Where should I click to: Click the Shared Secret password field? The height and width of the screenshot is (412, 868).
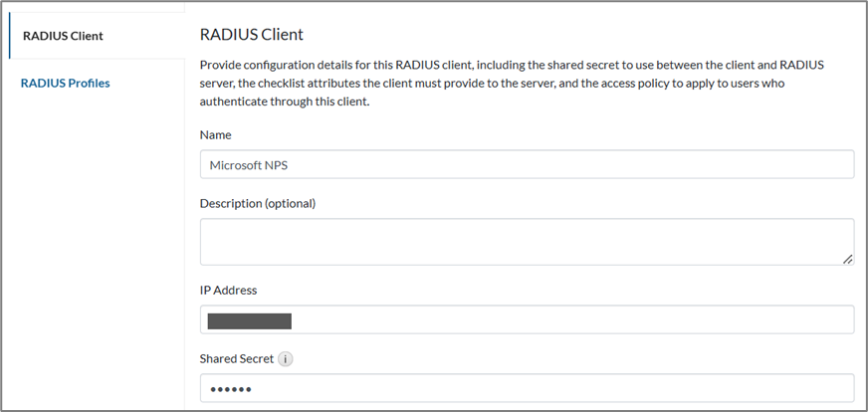[527, 388]
